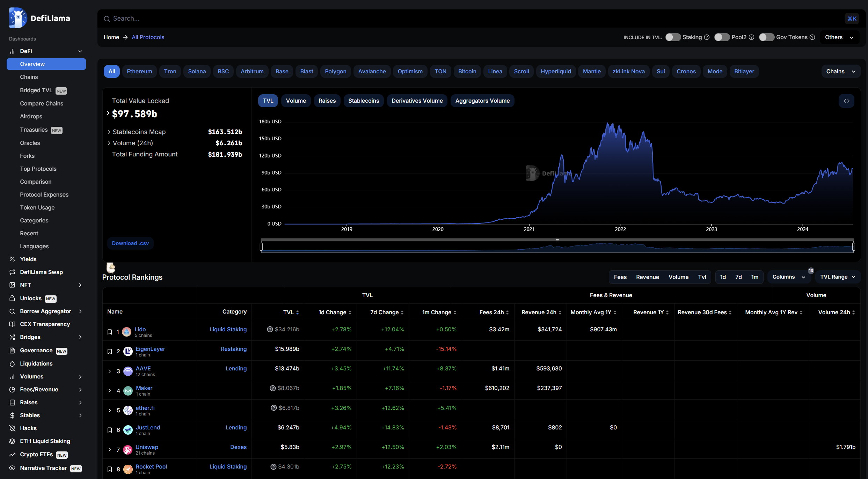Viewport: 868px width, 479px height.
Task: Click the Uniswap protocol logo
Action: 128,450
